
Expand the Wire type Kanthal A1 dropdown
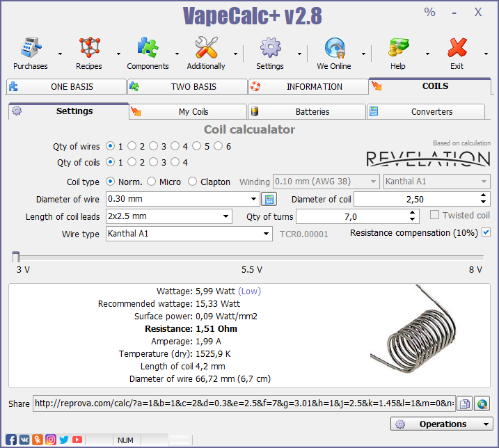point(266,234)
